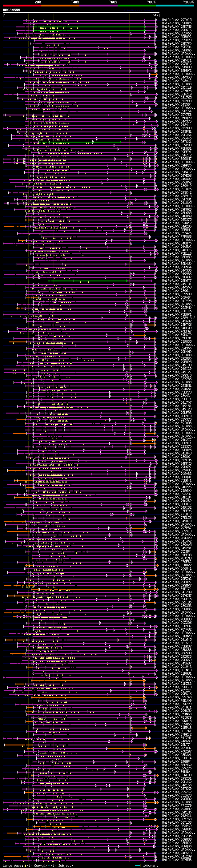Select hit label UniRef100_Q6PZE9
The image size is (197, 868).
click(176, 94)
